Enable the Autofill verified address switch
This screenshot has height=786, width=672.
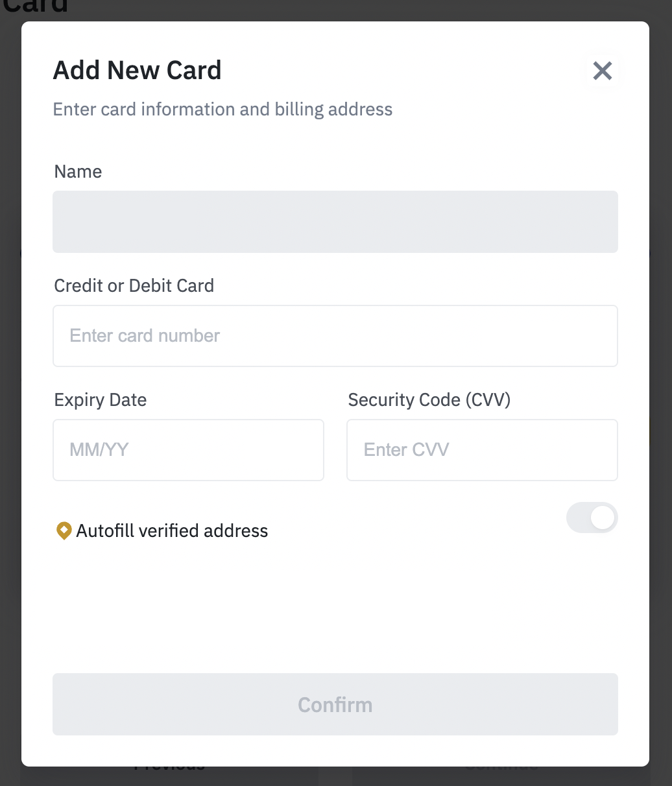click(x=592, y=518)
